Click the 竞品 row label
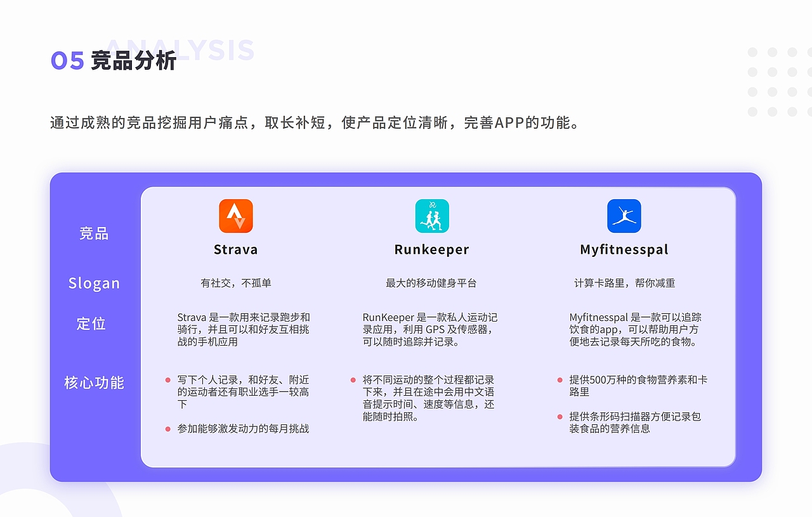 coord(94,233)
